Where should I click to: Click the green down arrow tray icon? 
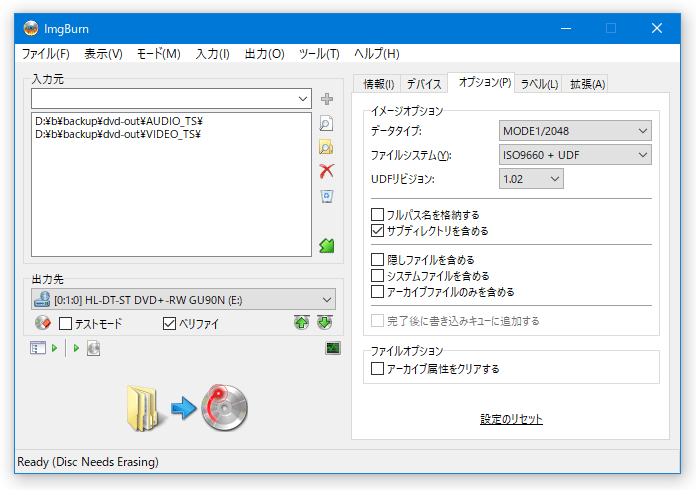click(x=325, y=323)
